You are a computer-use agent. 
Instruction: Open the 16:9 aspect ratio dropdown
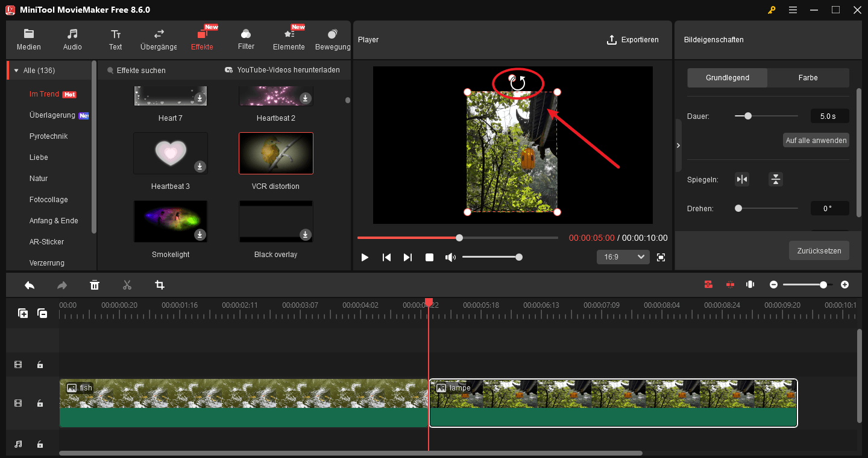(623, 256)
